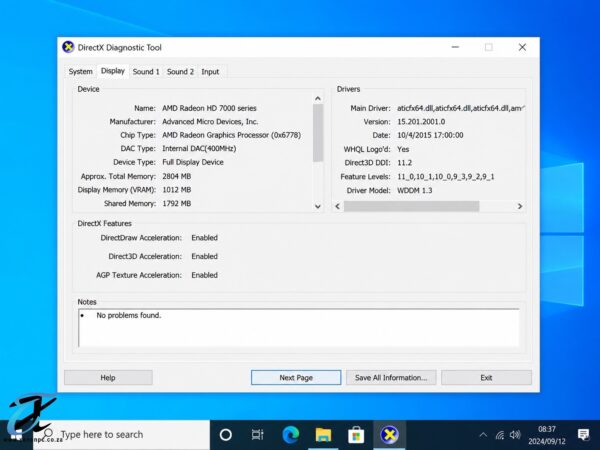Click the Help button
Viewport: 600px width, 450px height.
(x=108, y=377)
